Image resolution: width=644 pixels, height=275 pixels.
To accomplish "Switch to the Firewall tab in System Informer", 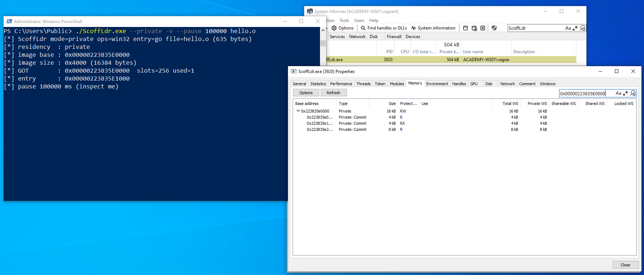I will point(394,37).
